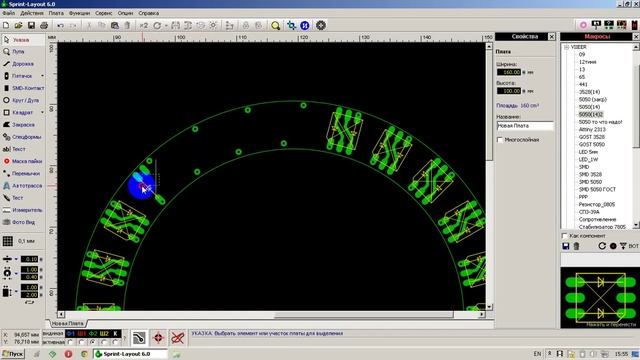Click the blue crosshair transparency icon

coord(291,25)
